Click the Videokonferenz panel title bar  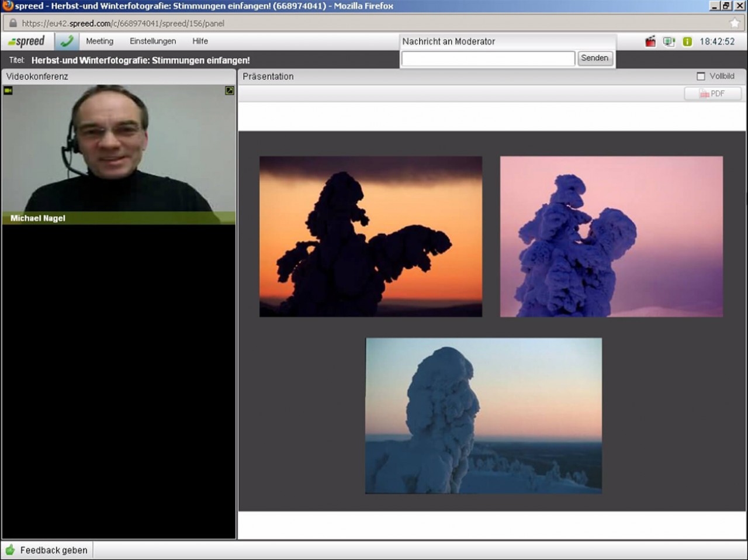36,76
